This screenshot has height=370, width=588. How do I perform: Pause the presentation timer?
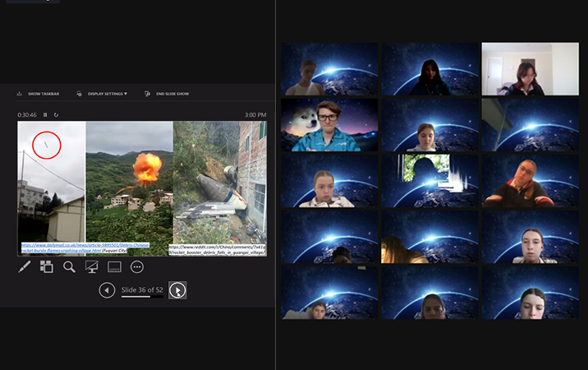[45, 115]
